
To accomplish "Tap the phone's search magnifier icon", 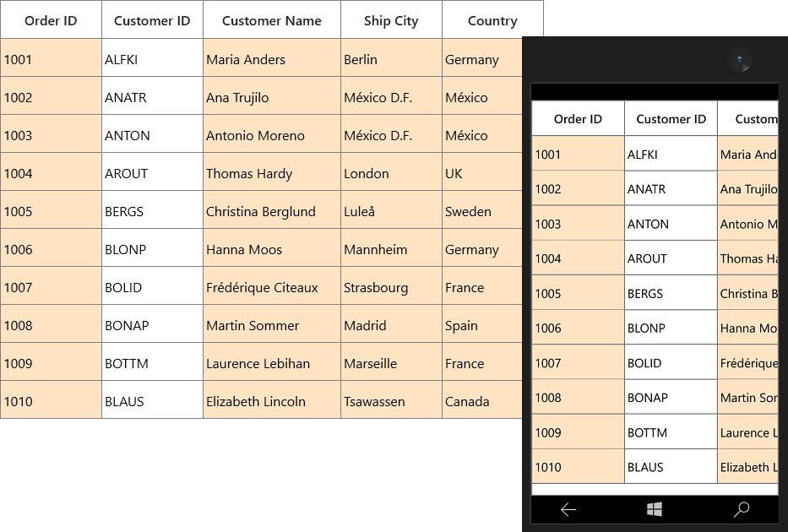I will click(742, 509).
